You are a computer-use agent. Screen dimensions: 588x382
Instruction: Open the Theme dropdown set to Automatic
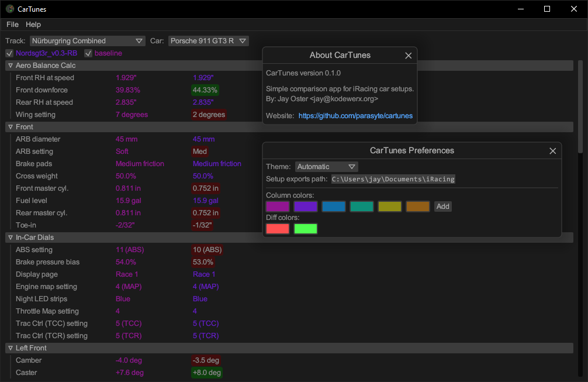click(327, 167)
